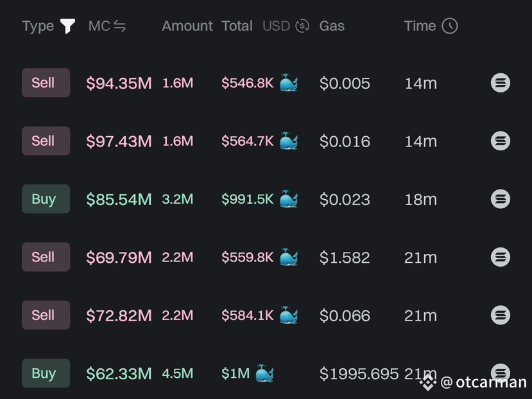Open the explorer icon for the $69.79M sell row

pos(501,257)
